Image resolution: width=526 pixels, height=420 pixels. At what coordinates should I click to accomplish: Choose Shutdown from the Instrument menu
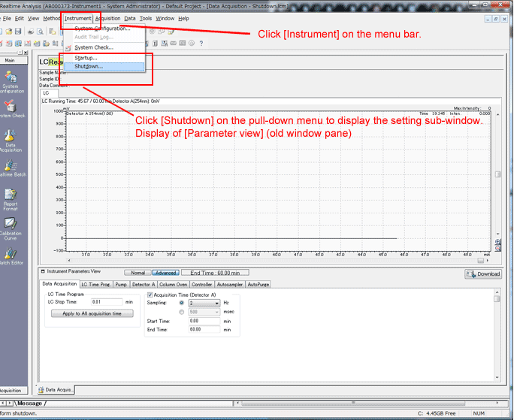pos(89,66)
